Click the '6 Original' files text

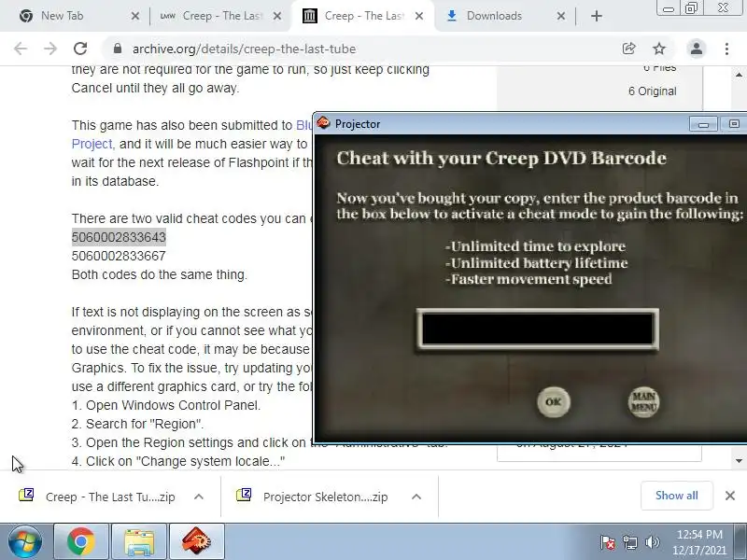click(x=652, y=91)
